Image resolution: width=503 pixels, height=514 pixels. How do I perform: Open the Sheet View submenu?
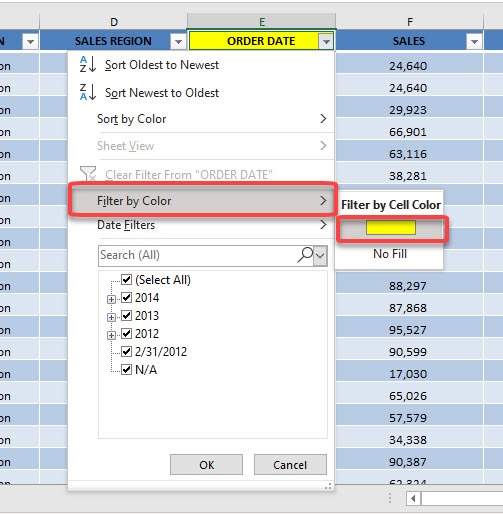pyautogui.click(x=201, y=146)
